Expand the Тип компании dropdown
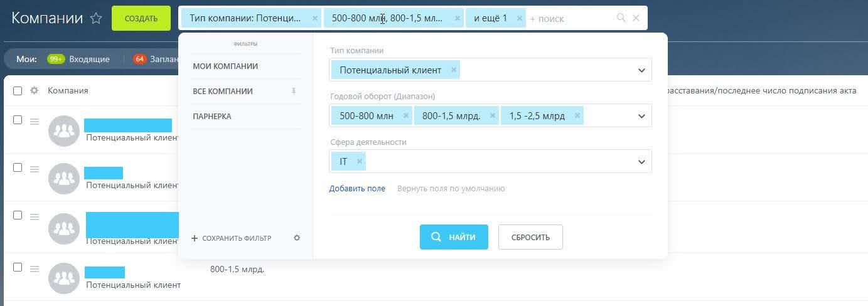 coord(641,70)
